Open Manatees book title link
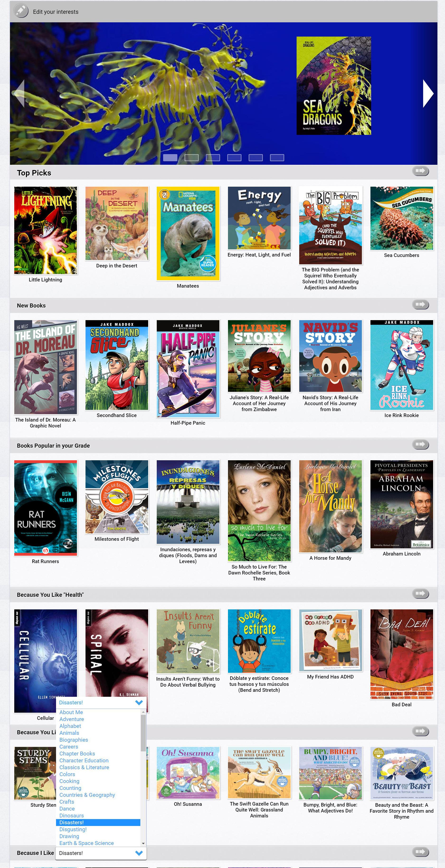 pos(188,286)
